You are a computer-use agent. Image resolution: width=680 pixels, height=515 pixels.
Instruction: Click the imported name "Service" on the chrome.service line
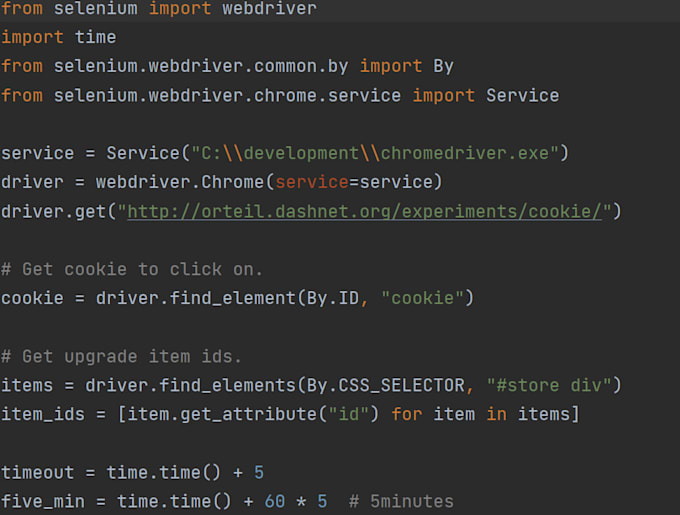point(523,95)
